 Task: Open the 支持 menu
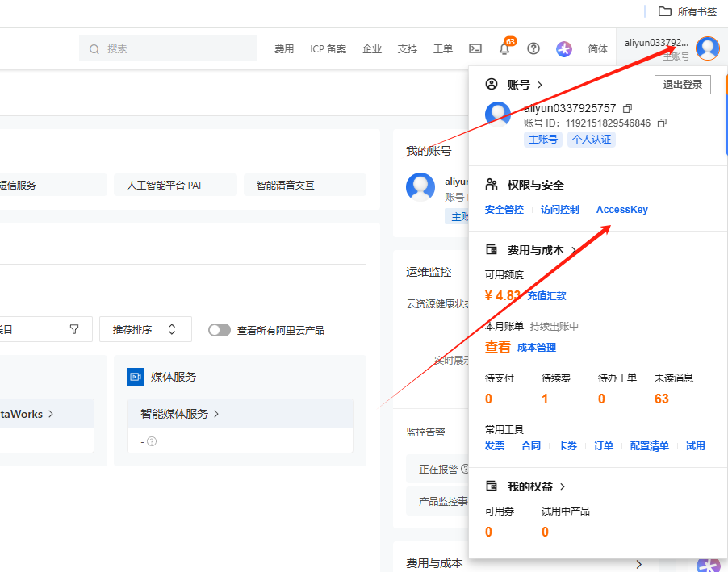(x=407, y=48)
